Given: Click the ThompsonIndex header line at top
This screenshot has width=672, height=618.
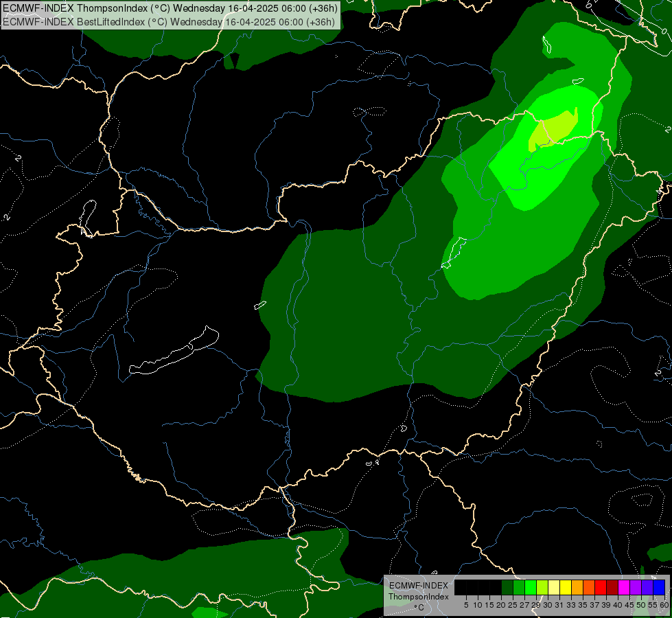Looking at the screenshot, I should tap(170, 8).
